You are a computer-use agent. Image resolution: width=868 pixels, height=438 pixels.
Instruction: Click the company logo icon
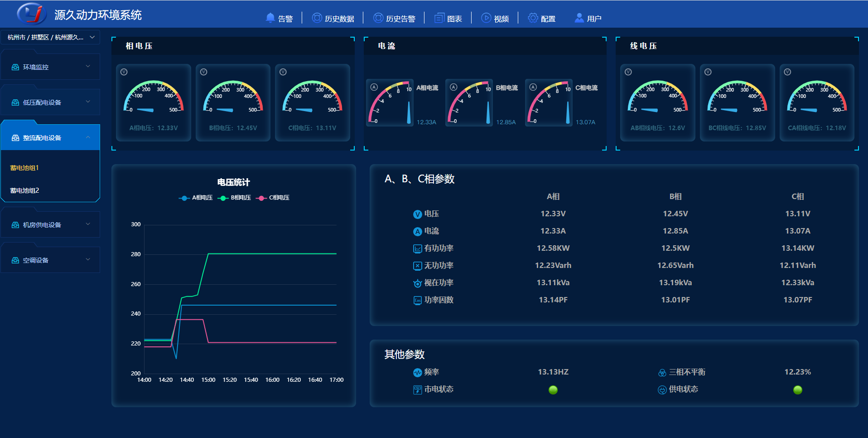tap(32, 14)
